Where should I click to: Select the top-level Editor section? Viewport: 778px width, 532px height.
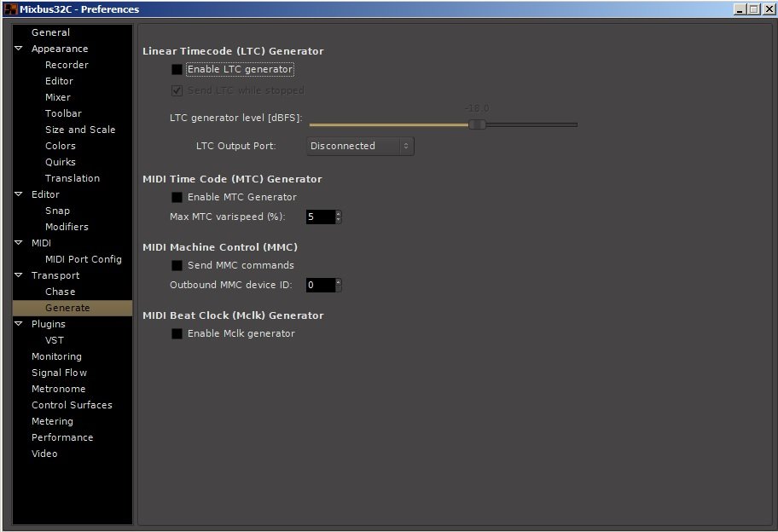pyautogui.click(x=46, y=194)
